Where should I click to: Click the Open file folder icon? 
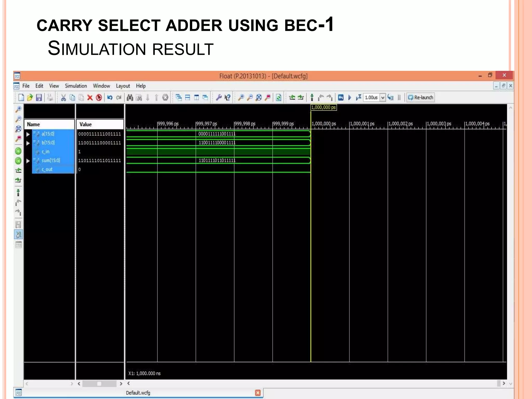coord(30,98)
